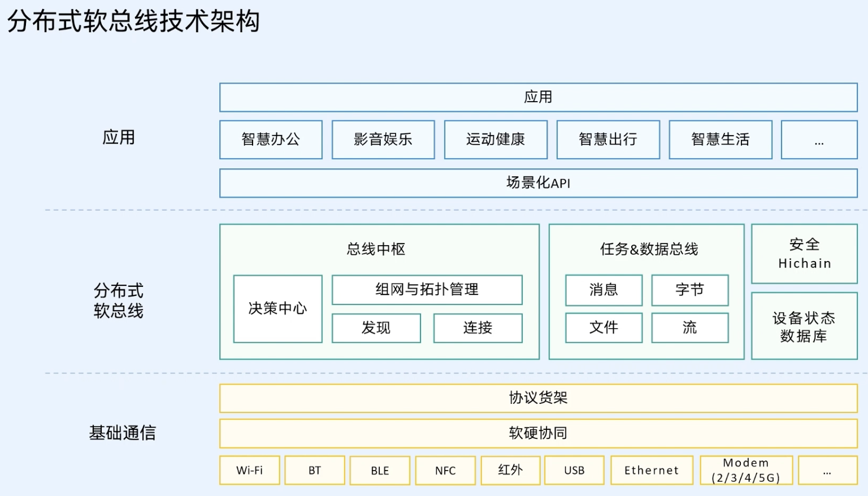The height and width of the screenshot is (496, 868).
Task: Select the NFC box
Action: pyautogui.click(x=445, y=471)
